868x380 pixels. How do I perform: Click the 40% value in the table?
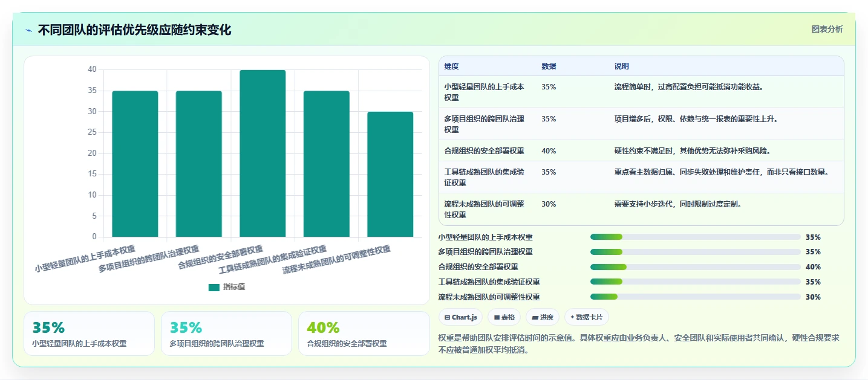(549, 150)
